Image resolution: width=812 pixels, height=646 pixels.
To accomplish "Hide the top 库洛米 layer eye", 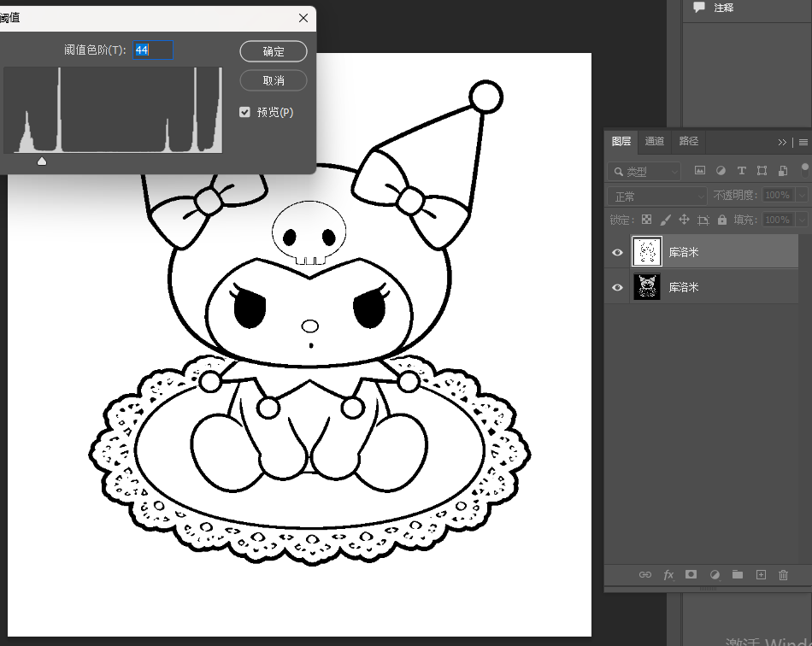I will click(617, 252).
